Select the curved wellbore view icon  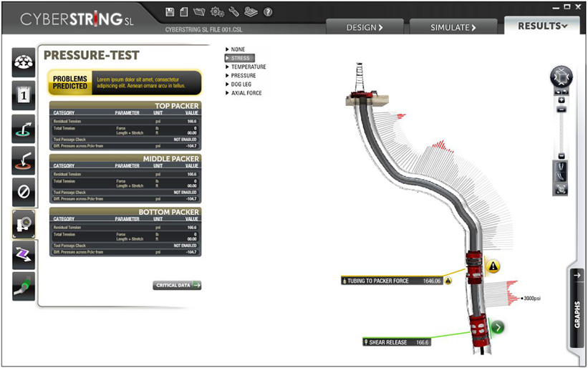(562, 177)
